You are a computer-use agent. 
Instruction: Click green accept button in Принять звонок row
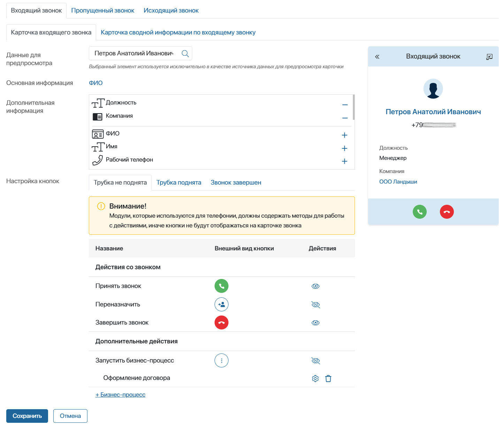click(222, 286)
